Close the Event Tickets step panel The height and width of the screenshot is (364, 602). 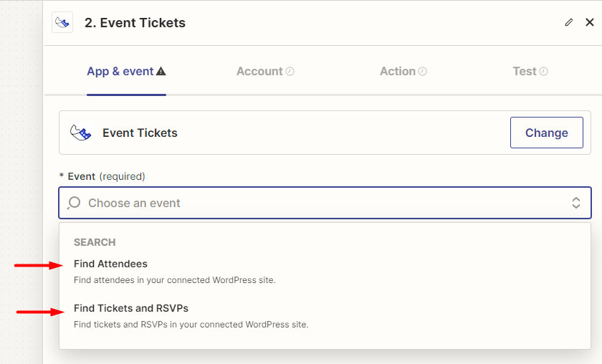pos(590,23)
